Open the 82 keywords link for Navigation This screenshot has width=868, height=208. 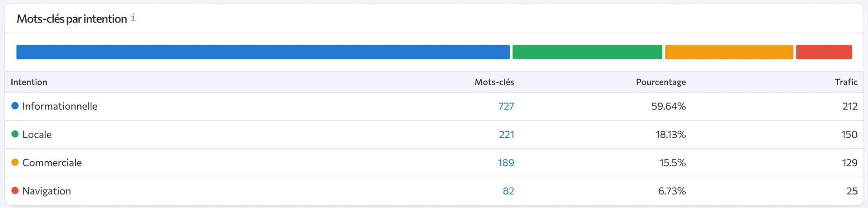508,191
